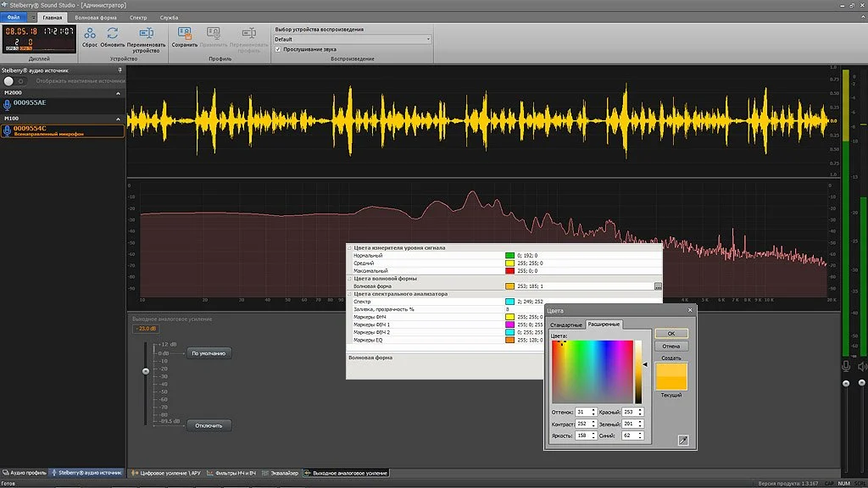Click the luminance slider arrow in color dialog
This screenshot has height=488, width=868.
[645, 364]
